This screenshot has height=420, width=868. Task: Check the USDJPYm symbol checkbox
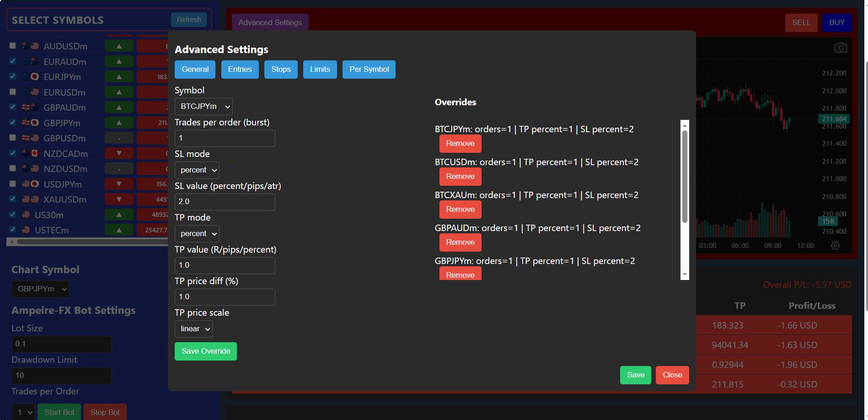point(12,183)
